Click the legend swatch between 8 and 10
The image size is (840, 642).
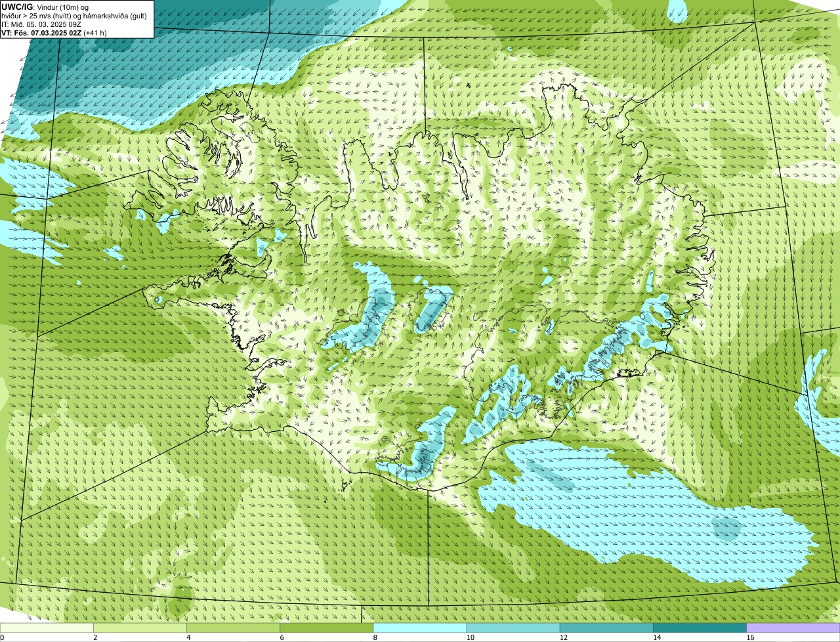point(420,628)
